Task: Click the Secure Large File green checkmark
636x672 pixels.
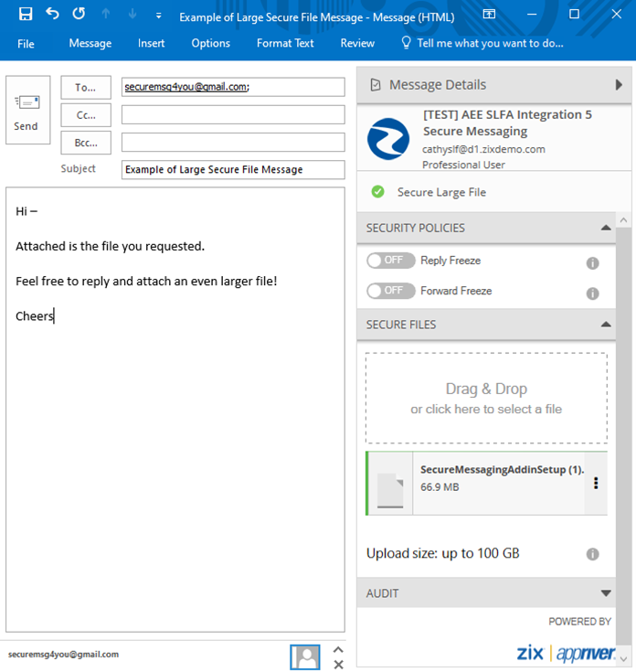Action: [x=377, y=192]
